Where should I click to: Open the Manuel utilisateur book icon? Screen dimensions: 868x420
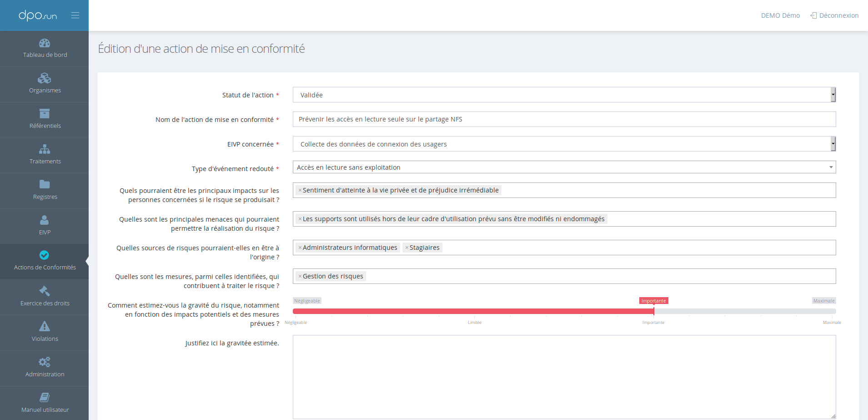pos(45,397)
